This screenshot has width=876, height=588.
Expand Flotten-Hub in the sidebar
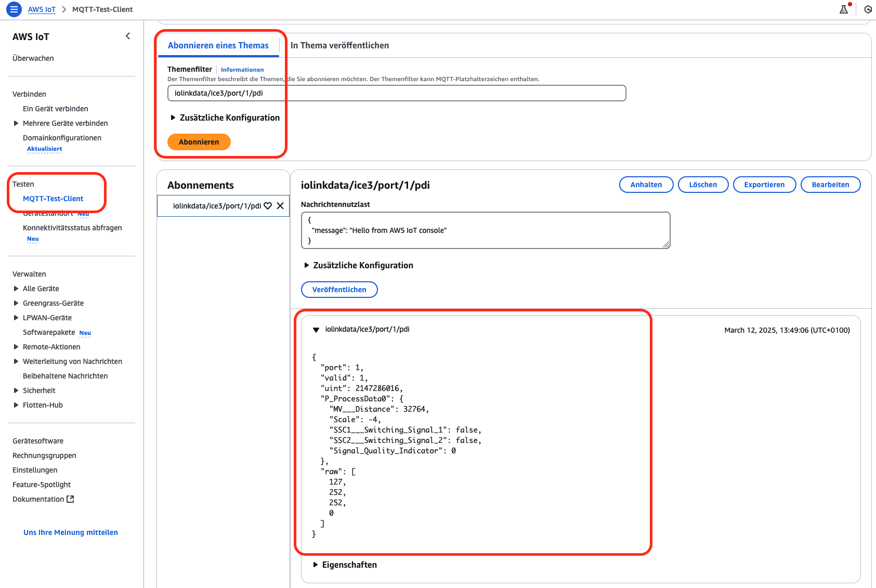click(x=16, y=405)
